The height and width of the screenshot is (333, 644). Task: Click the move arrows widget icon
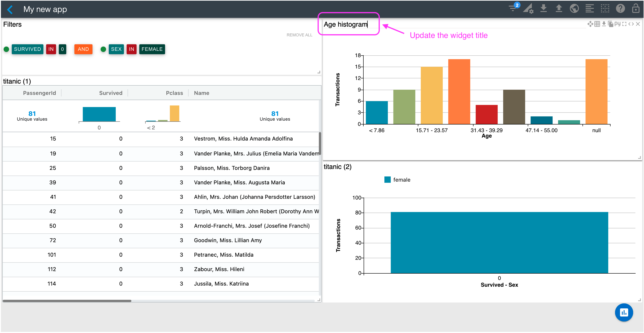[590, 24]
